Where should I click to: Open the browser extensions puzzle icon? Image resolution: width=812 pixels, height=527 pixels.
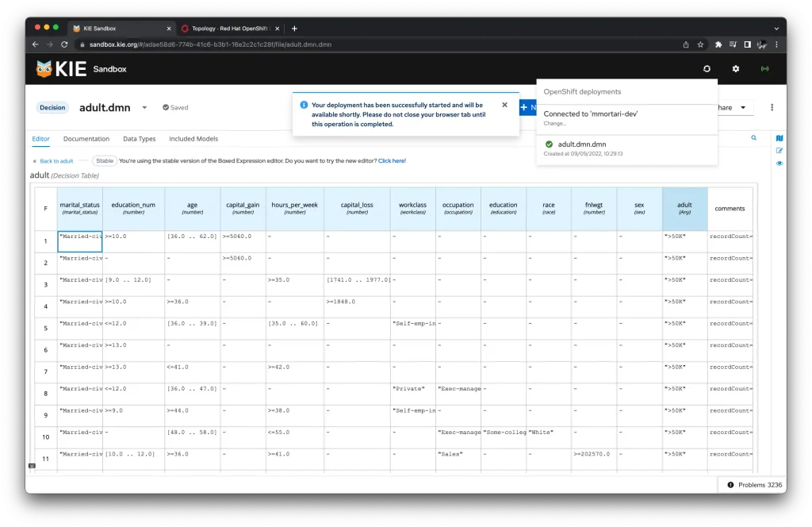(718, 44)
